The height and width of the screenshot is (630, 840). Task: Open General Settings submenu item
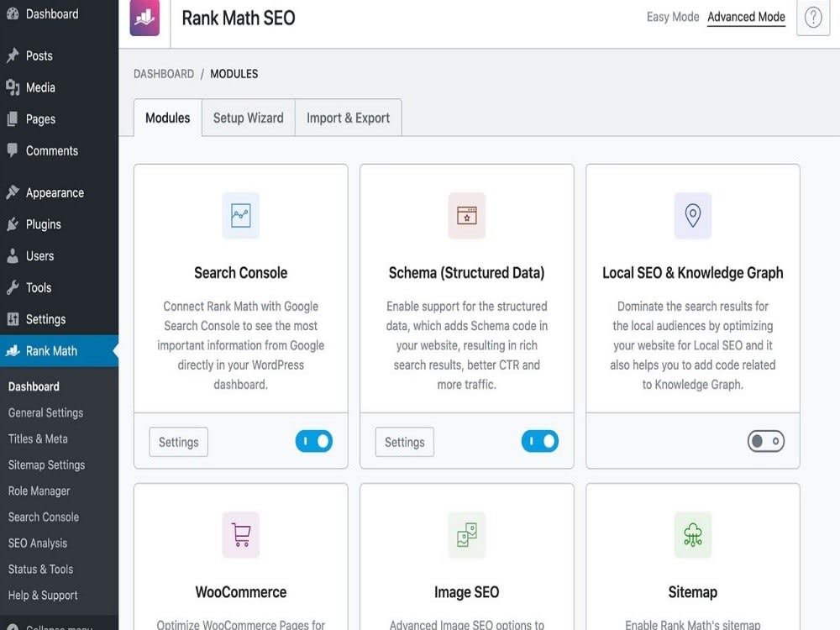[x=45, y=412]
